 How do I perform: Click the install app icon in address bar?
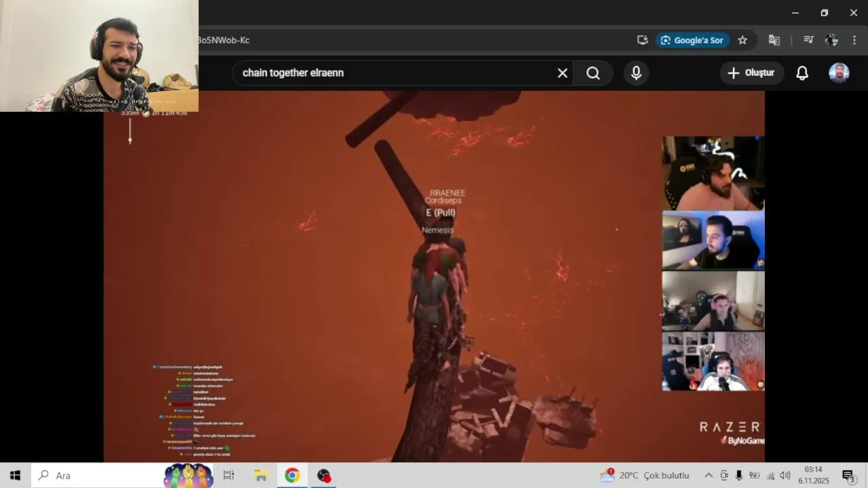click(643, 40)
